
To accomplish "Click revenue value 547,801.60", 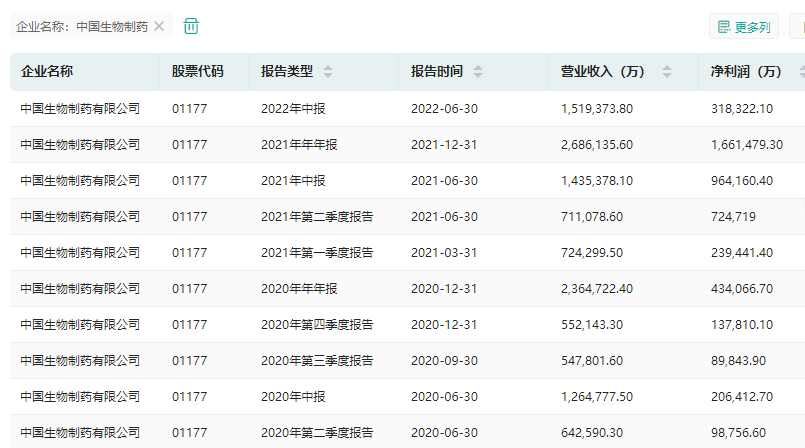I will [x=591, y=360].
